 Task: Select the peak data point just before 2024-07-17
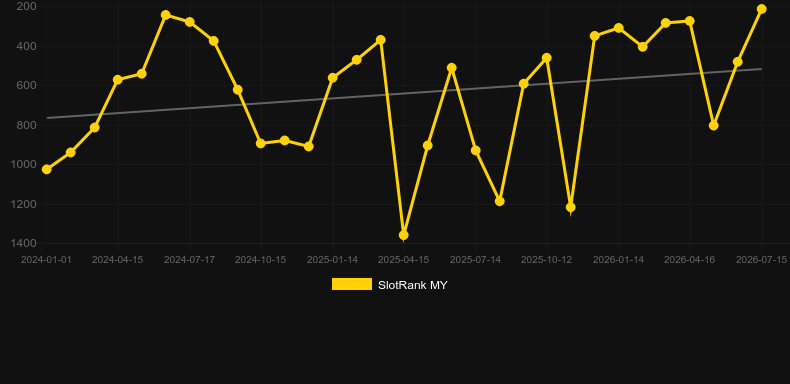pos(166,15)
